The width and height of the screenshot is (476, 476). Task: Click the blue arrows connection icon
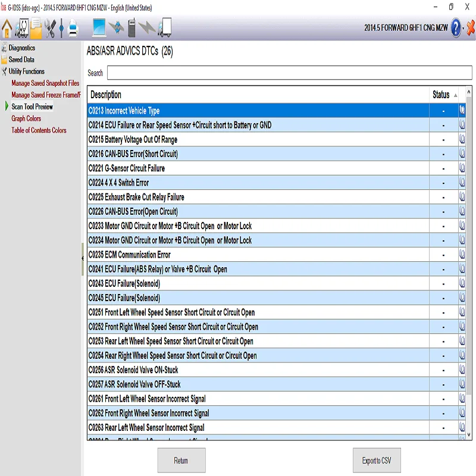[x=117, y=28]
